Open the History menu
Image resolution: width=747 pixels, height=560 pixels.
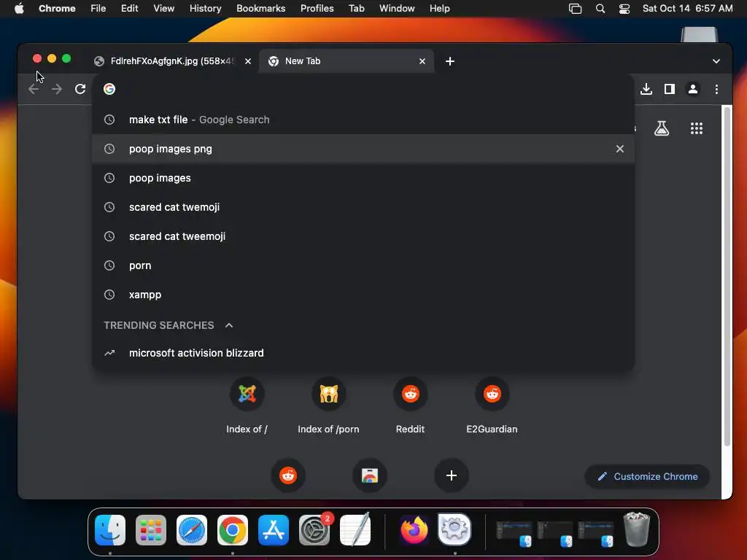click(x=205, y=9)
